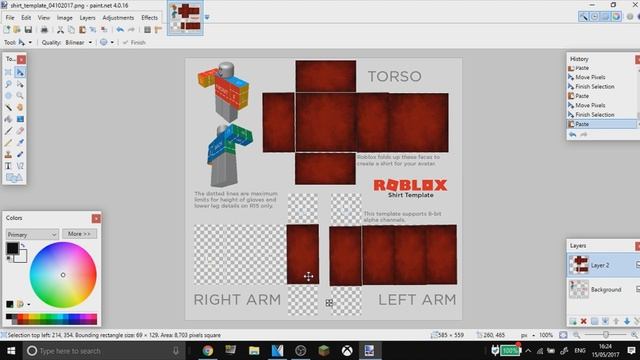This screenshot has height=360, width=640.
Task: Undo using the toolbar blue arrow
Action: click(120, 30)
